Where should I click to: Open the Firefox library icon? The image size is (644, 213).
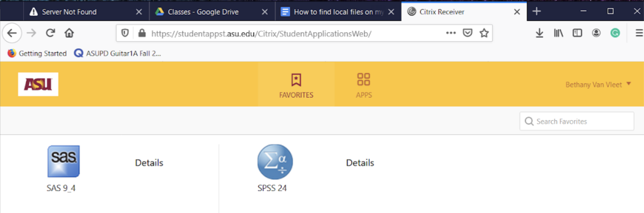coord(558,33)
